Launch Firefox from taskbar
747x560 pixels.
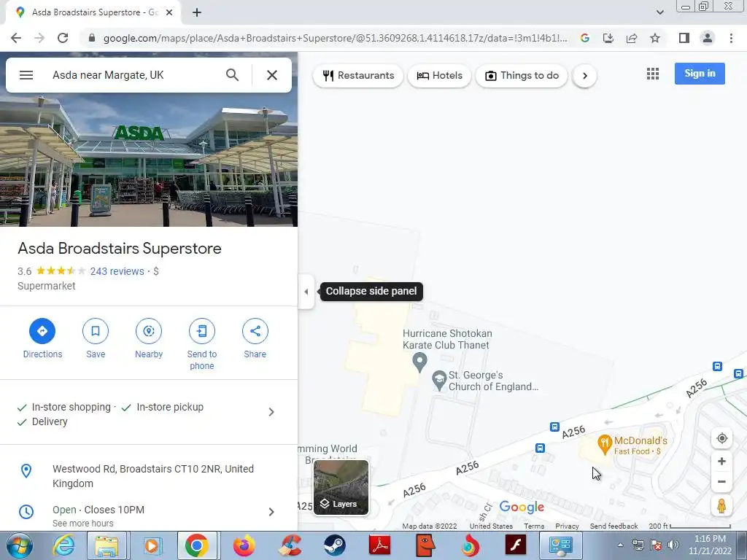tap(244, 545)
